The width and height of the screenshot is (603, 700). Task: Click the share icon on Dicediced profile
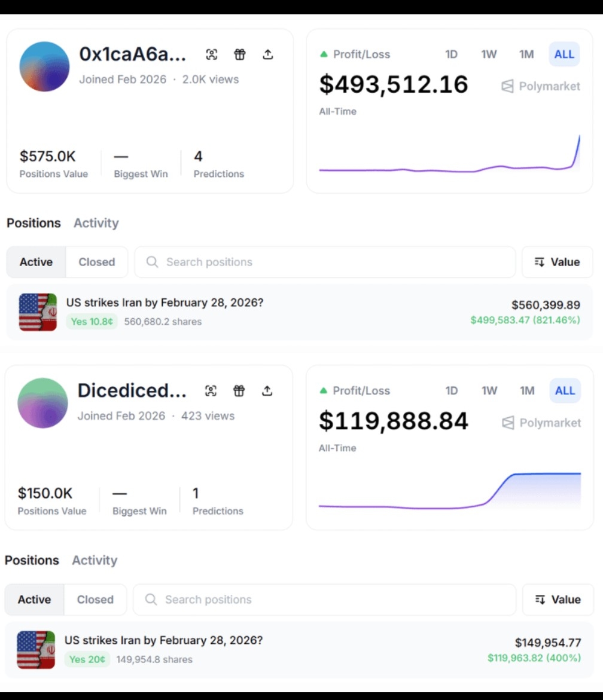267,391
